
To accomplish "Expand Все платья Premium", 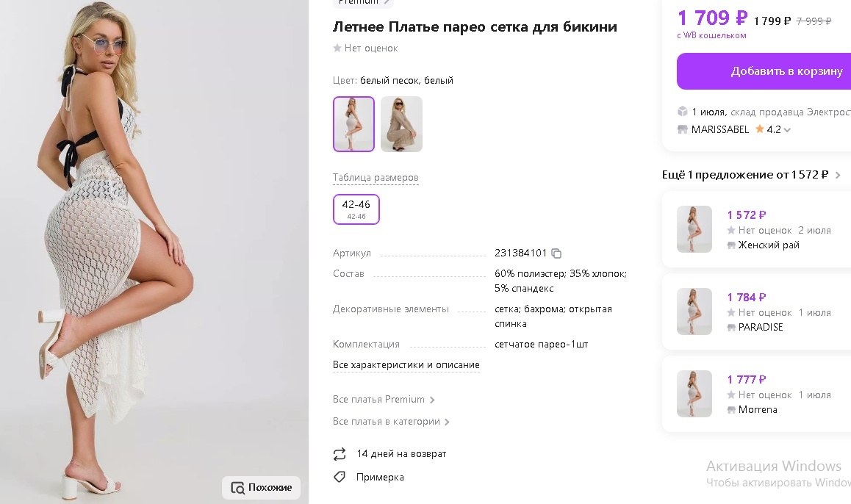I will point(382,399).
